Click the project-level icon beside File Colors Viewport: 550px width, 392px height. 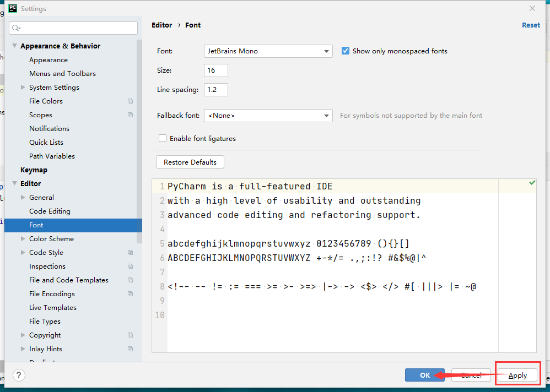130,101
